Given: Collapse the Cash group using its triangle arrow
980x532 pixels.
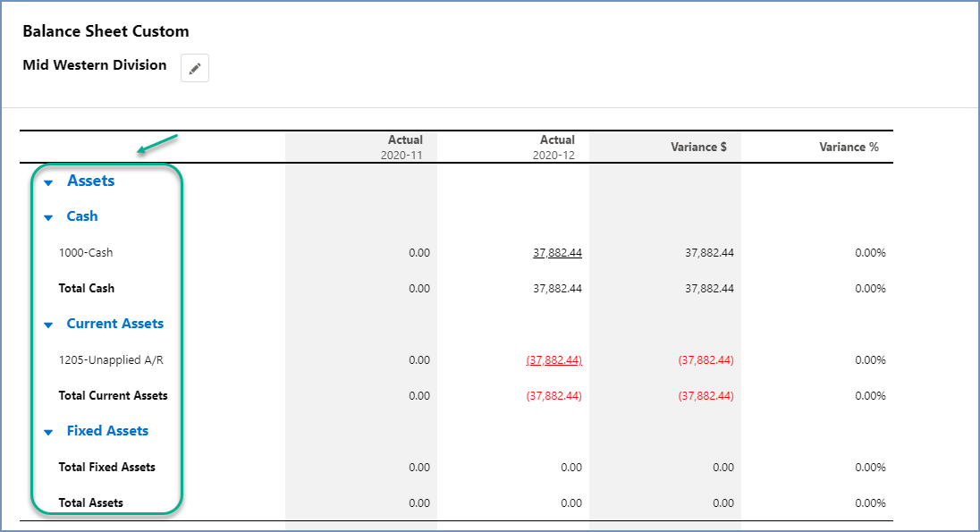Looking at the screenshot, I should click(48, 217).
